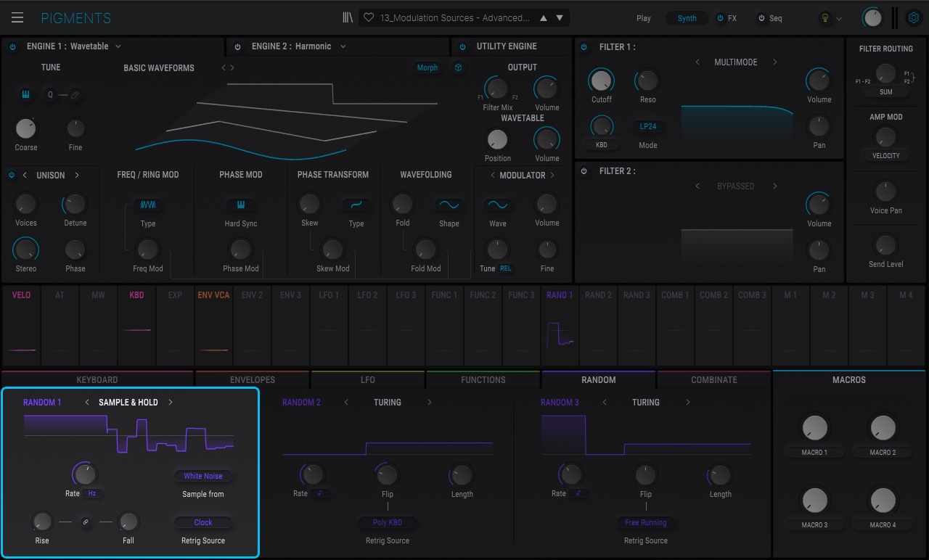Click the Wavefolding shape sine icon
The width and height of the screenshot is (929, 560).
449,205
